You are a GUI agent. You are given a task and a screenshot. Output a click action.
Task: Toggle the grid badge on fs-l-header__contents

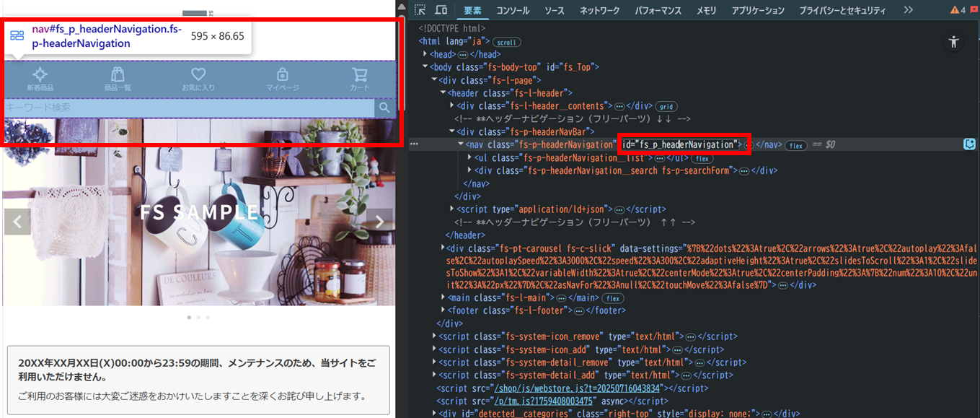(x=665, y=106)
